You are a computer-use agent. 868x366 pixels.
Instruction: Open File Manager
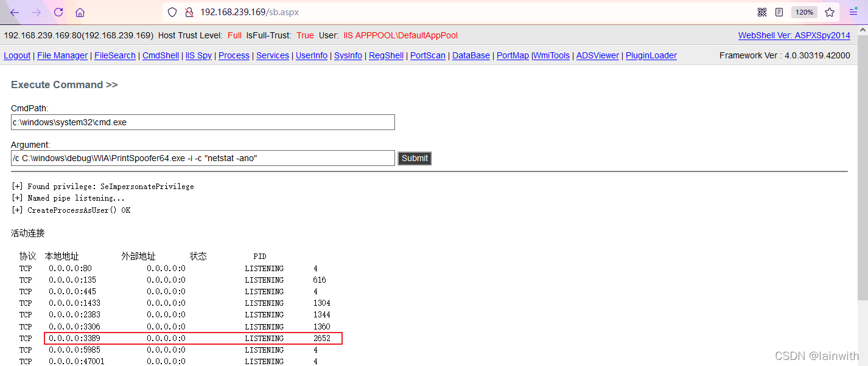point(62,55)
